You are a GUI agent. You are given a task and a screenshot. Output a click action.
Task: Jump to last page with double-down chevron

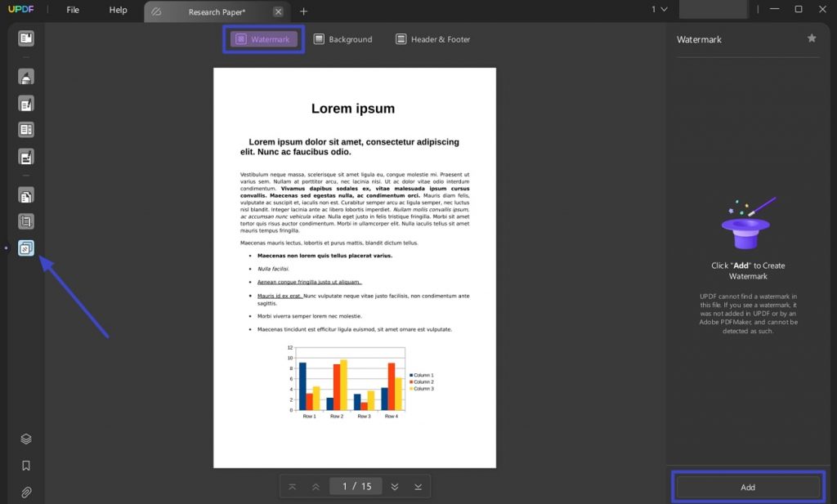(417, 485)
